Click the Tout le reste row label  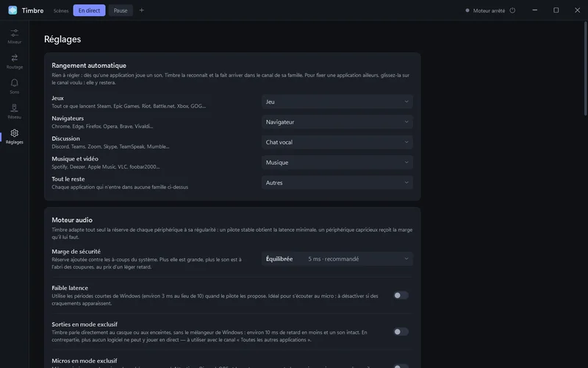point(68,179)
